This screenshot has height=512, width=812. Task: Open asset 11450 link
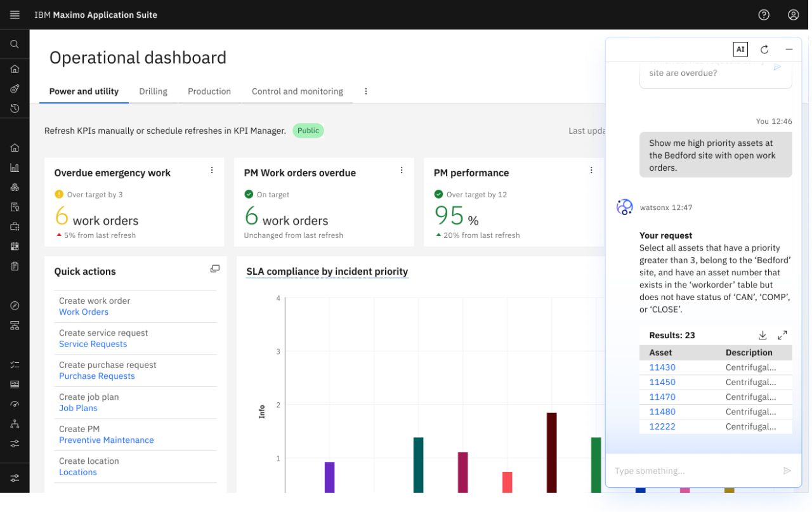point(662,382)
